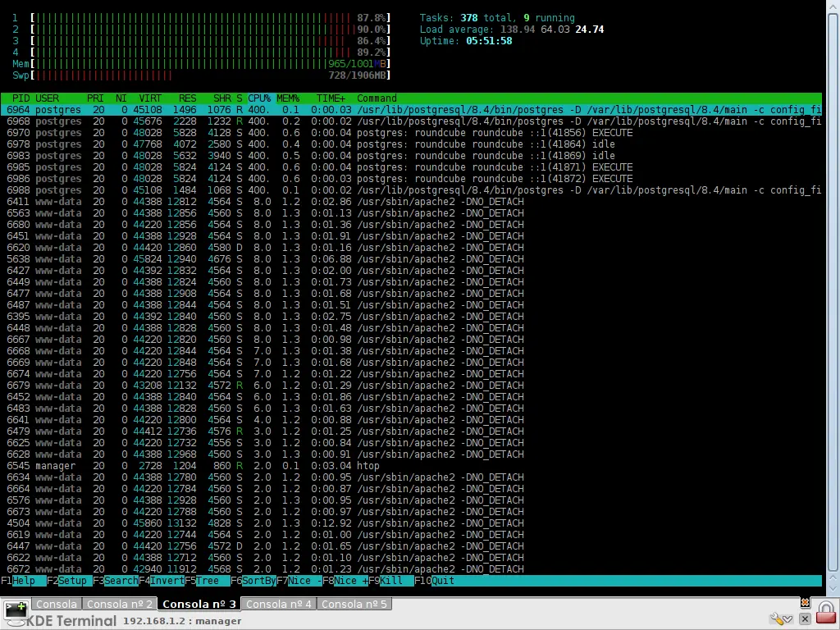Click the CPU 1 usage bar
840x630 pixels.
pos(211,18)
